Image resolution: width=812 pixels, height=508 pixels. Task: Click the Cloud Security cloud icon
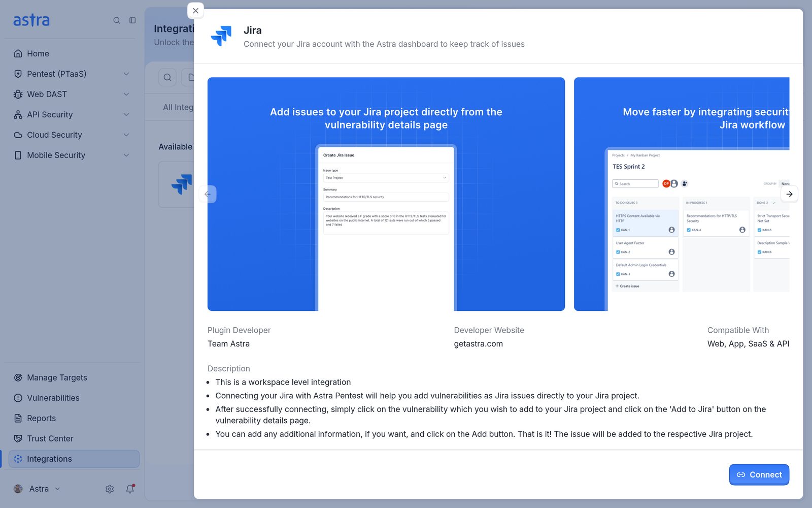click(x=18, y=135)
